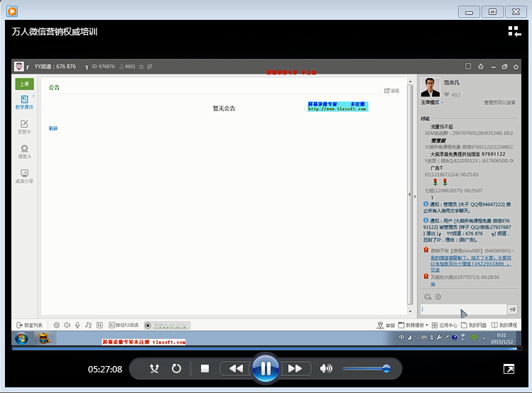
Task: Open the 教学课件 sidebar item
Action: pyautogui.click(x=24, y=103)
